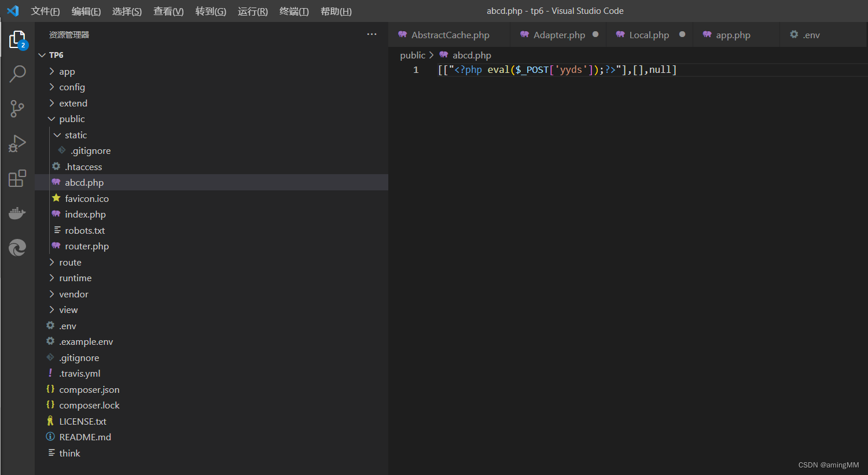Click the public breadcrumb segment

pos(413,55)
